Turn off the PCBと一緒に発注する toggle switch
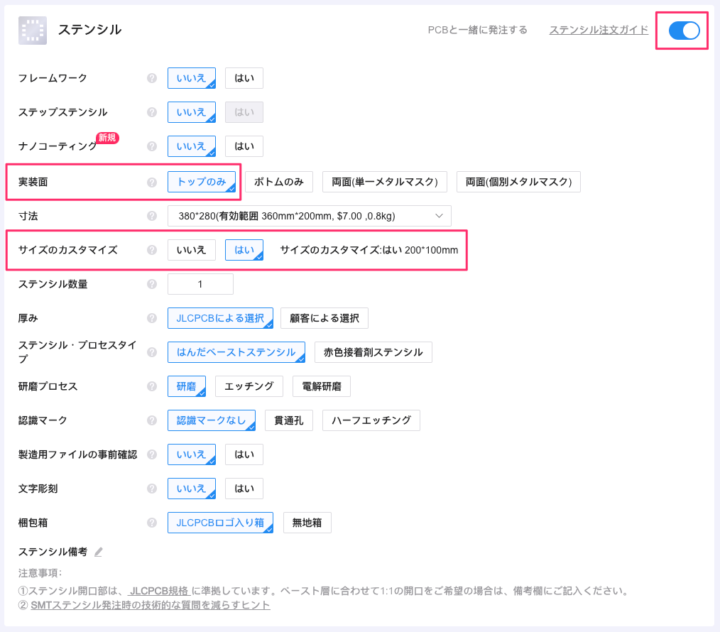This screenshot has height=632, width=720. (684, 30)
